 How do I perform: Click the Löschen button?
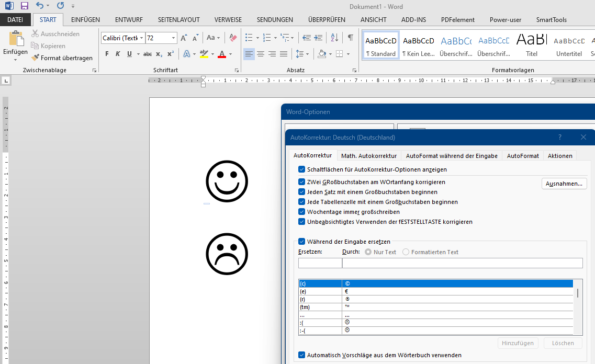click(x=563, y=343)
